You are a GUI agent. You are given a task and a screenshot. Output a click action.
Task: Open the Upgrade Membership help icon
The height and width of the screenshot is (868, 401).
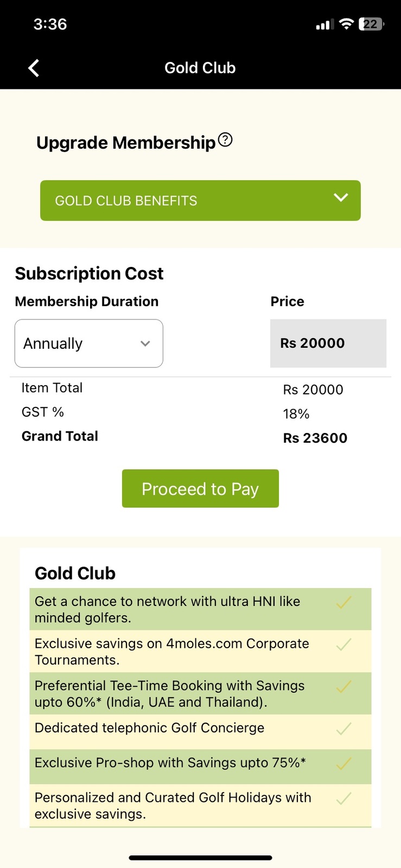225,140
